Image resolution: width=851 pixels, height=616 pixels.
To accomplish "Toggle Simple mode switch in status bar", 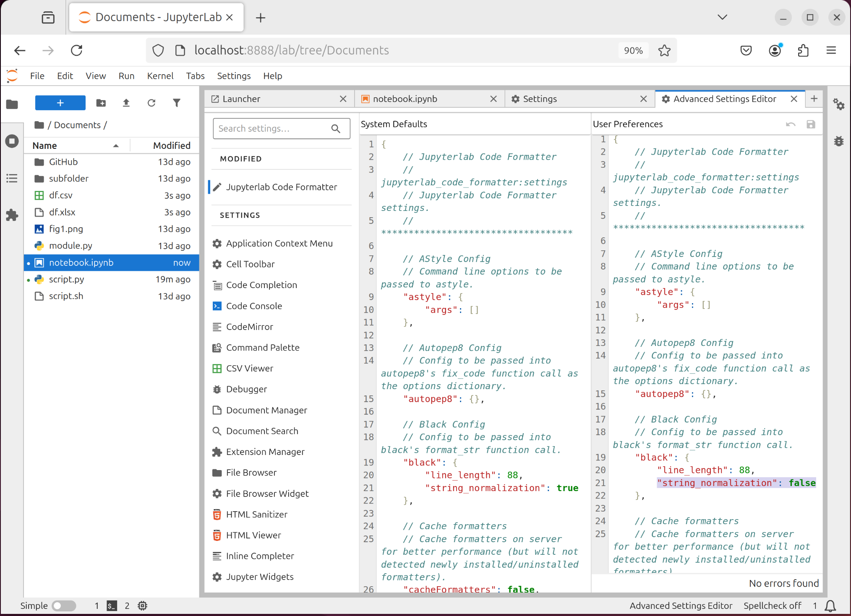I will [x=64, y=606].
